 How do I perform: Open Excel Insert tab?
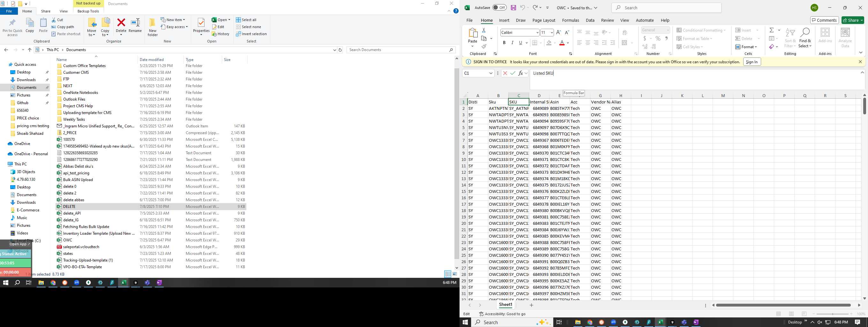[504, 20]
